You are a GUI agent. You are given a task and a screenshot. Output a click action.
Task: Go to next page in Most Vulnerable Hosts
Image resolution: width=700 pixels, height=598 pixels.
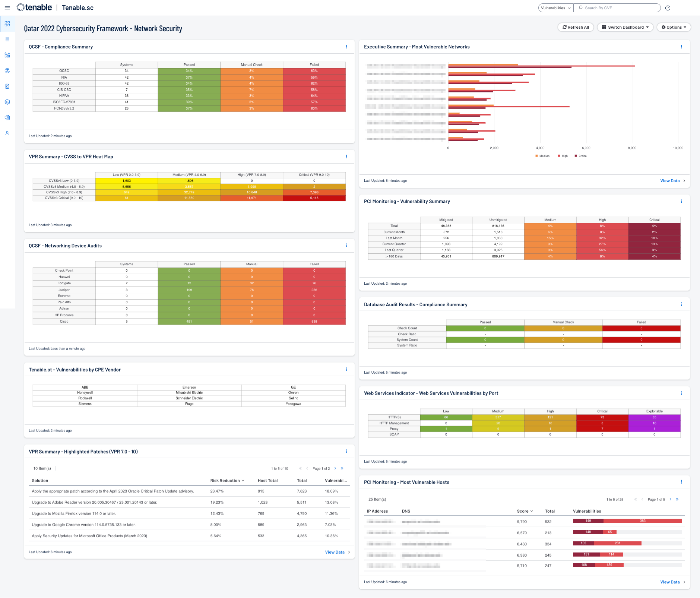[670, 500]
